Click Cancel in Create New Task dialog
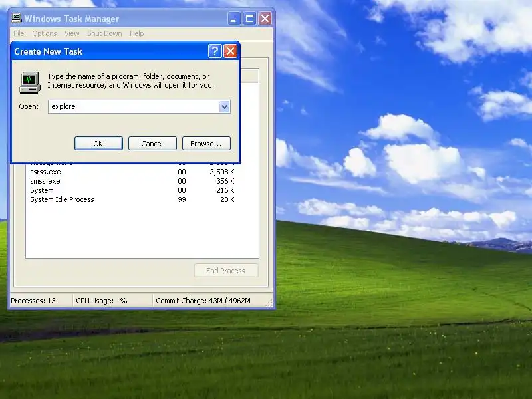Screen dimensions: 532x399 152,144
